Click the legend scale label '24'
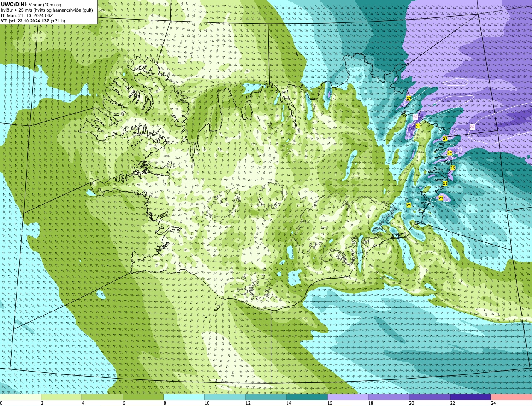Viewport: 532px width, 406px height. click(x=493, y=403)
